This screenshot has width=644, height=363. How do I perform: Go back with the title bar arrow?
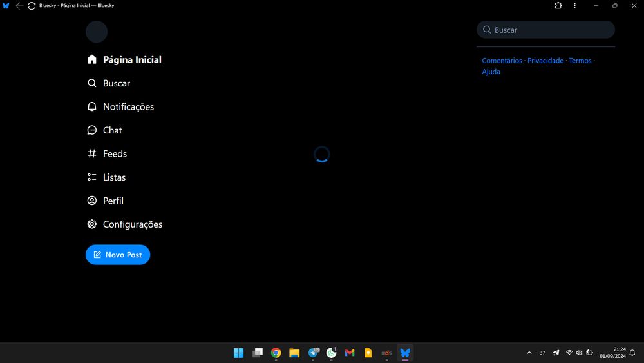19,5
